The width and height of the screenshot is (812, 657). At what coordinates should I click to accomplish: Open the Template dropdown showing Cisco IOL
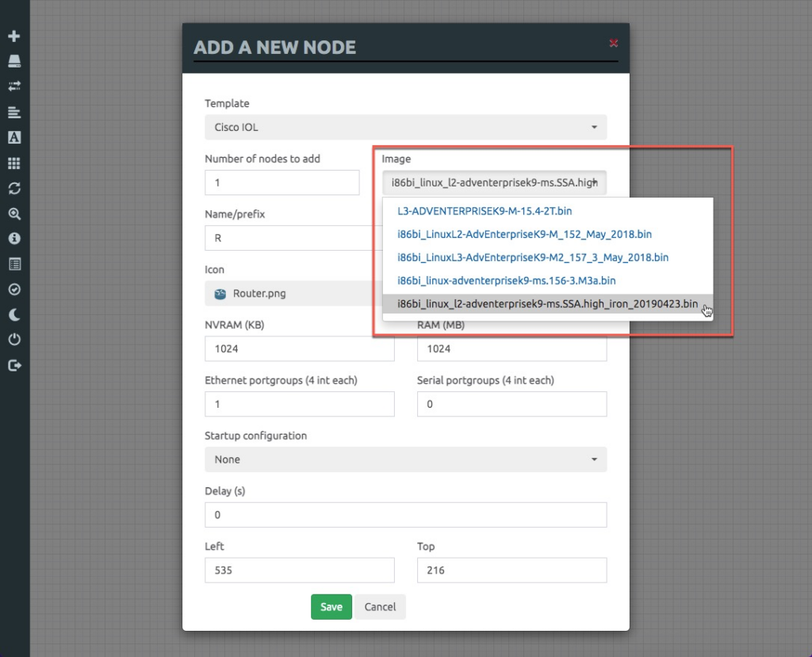(405, 127)
